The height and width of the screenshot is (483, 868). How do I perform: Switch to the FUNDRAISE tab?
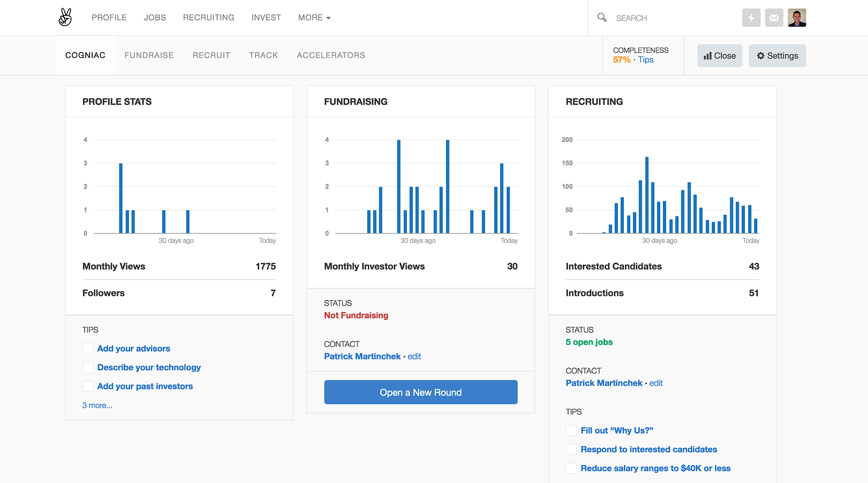tap(149, 55)
